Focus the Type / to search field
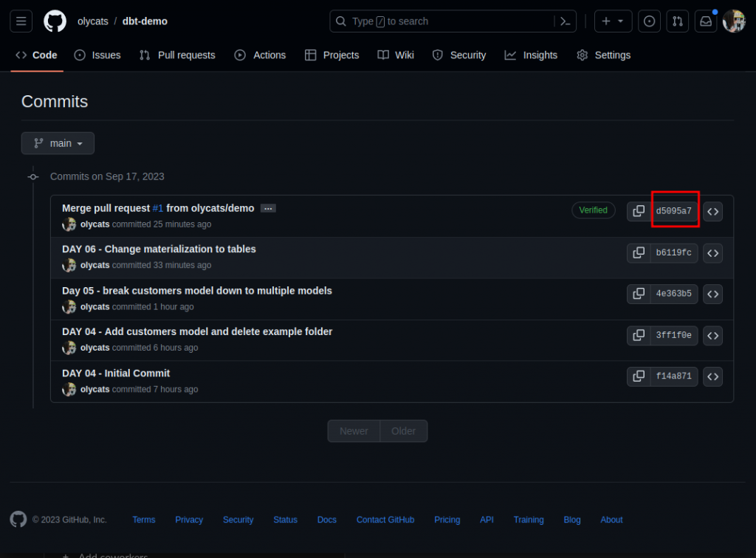The width and height of the screenshot is (756, 558). (x=453, y=21)
